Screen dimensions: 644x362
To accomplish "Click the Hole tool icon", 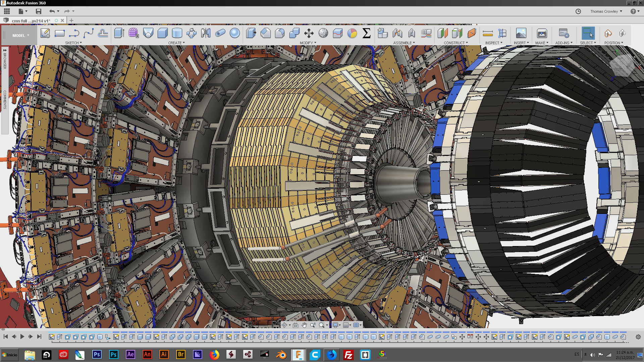I will point(148,33).
